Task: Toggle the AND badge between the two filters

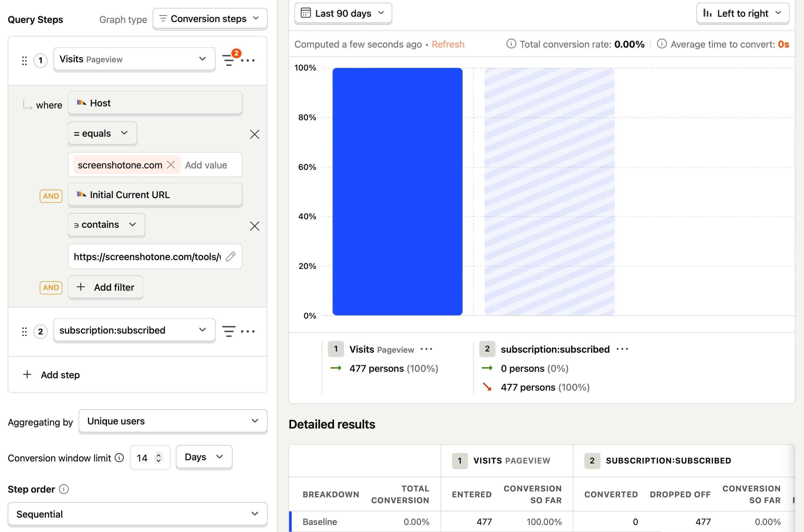Action: pos(51,196)
